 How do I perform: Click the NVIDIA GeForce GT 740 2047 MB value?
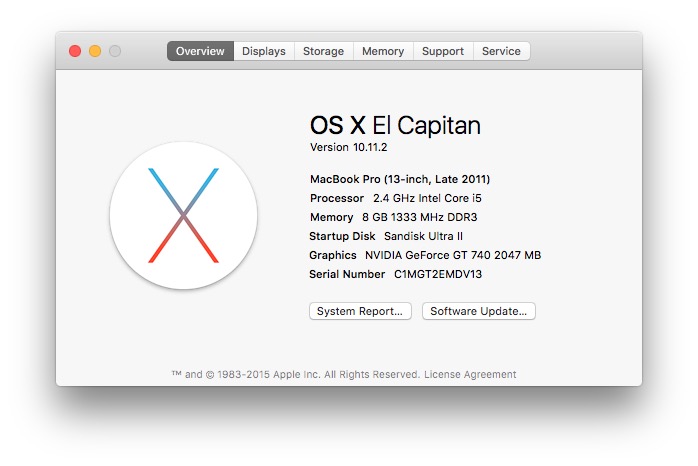[x=453, y=255]
